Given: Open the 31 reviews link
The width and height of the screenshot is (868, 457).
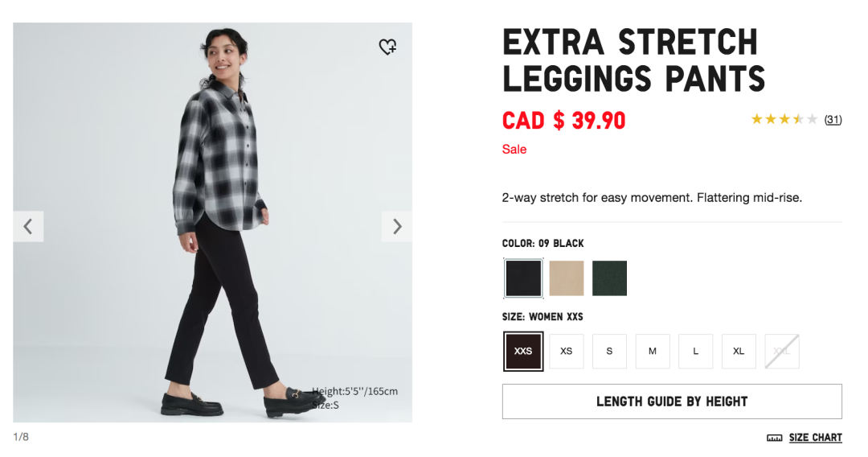Looking at the screenshot, I should click(833, 120).
